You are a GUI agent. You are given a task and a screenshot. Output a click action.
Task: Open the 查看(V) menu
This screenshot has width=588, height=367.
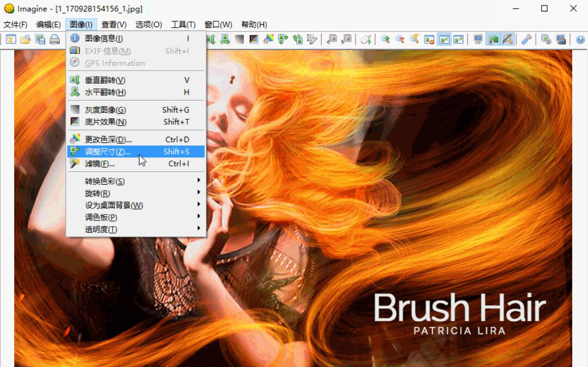pyautogui.click(x=114, y=25)
